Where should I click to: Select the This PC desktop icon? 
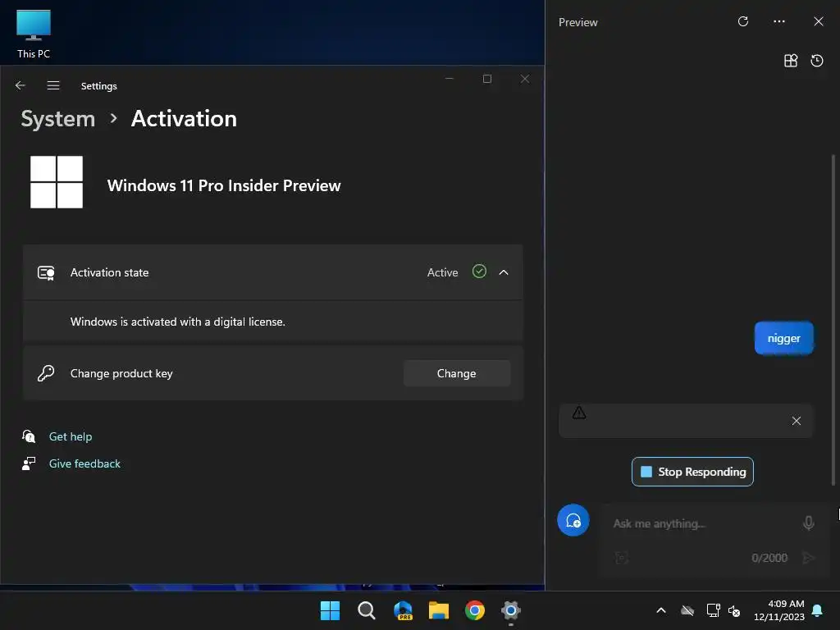[33, 34]
